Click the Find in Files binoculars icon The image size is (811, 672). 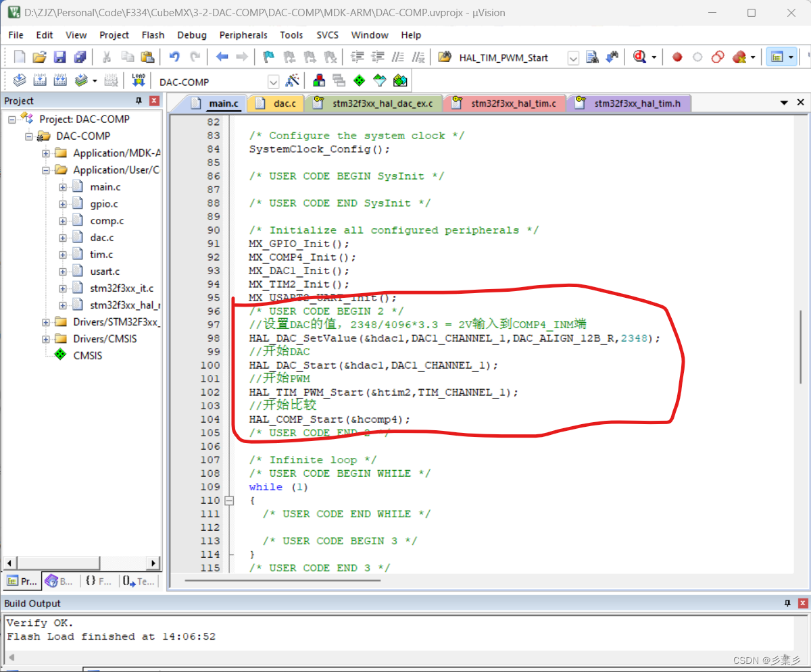[592, 57]
